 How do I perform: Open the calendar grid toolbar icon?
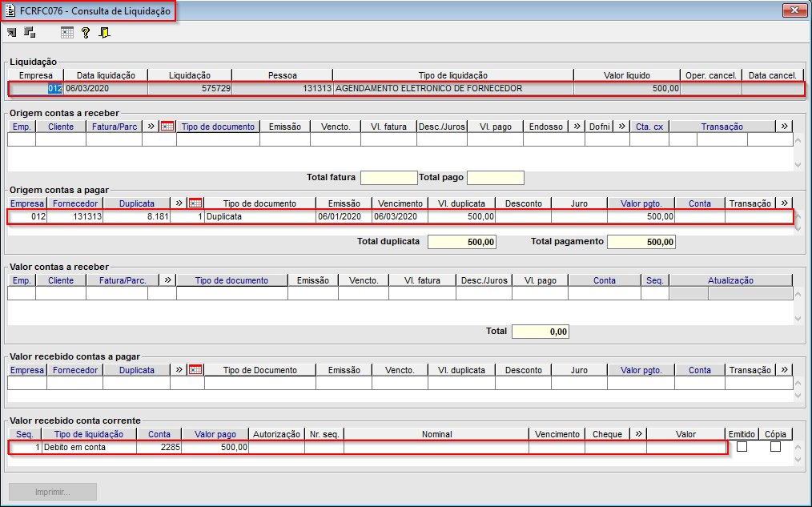point(67,33)
